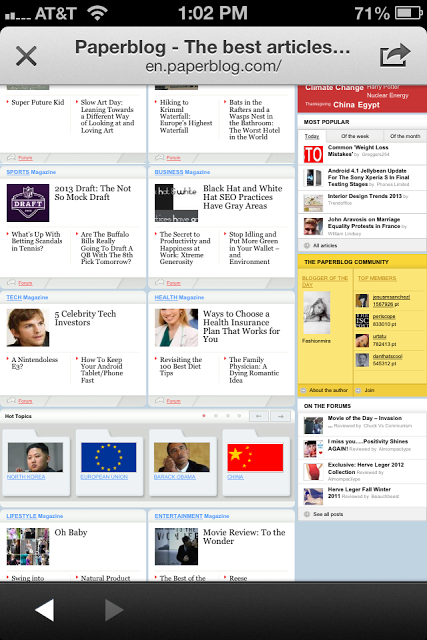
Task: Switch to the Of the week tab
Action: [x=355, y=136]
